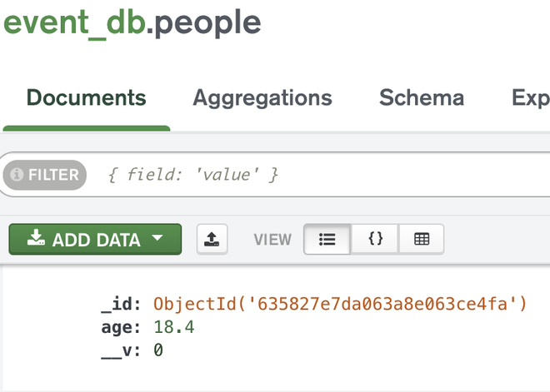Click the export collection upload icon
This screenshot has height=392, width=550.
pyautogui.click(x=212, y=240)
